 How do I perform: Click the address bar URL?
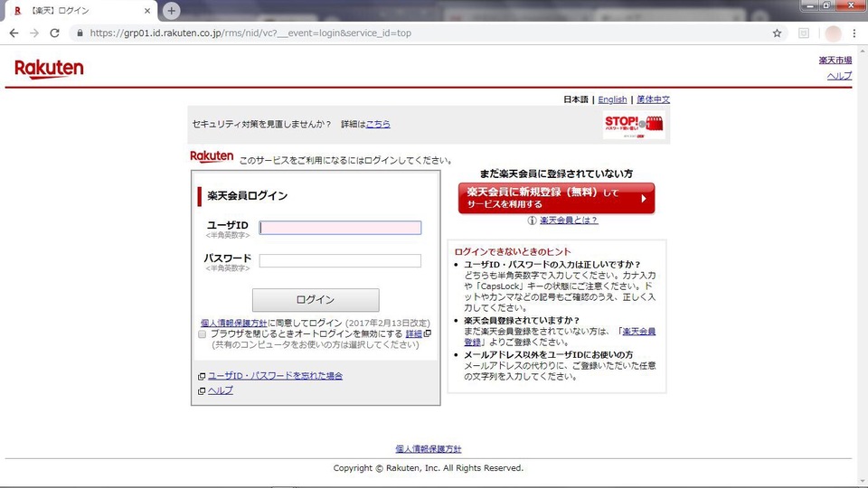pyautogui.click(x=250, y=33)
